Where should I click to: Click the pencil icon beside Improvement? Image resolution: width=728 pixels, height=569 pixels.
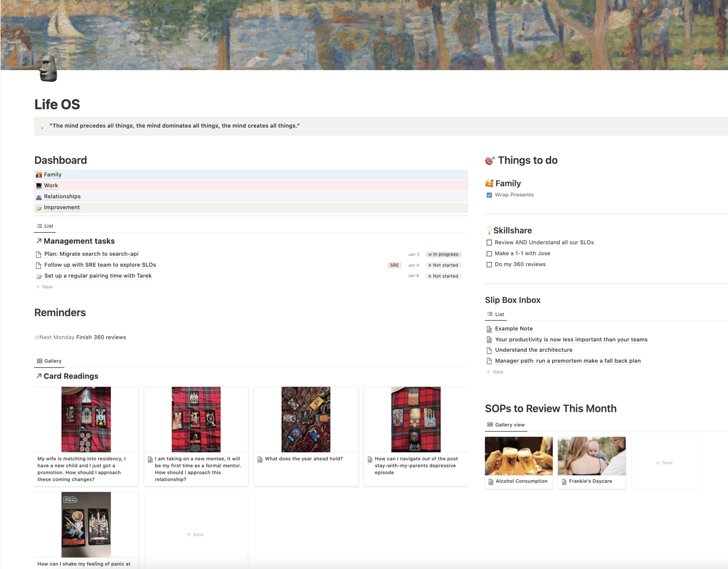tap(39, 208)
